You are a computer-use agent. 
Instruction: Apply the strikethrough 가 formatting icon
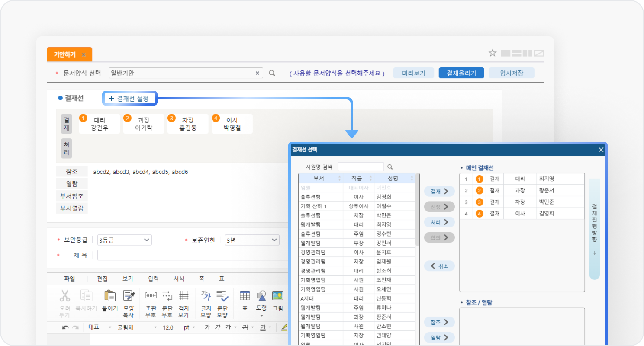[x=245, y=327]
